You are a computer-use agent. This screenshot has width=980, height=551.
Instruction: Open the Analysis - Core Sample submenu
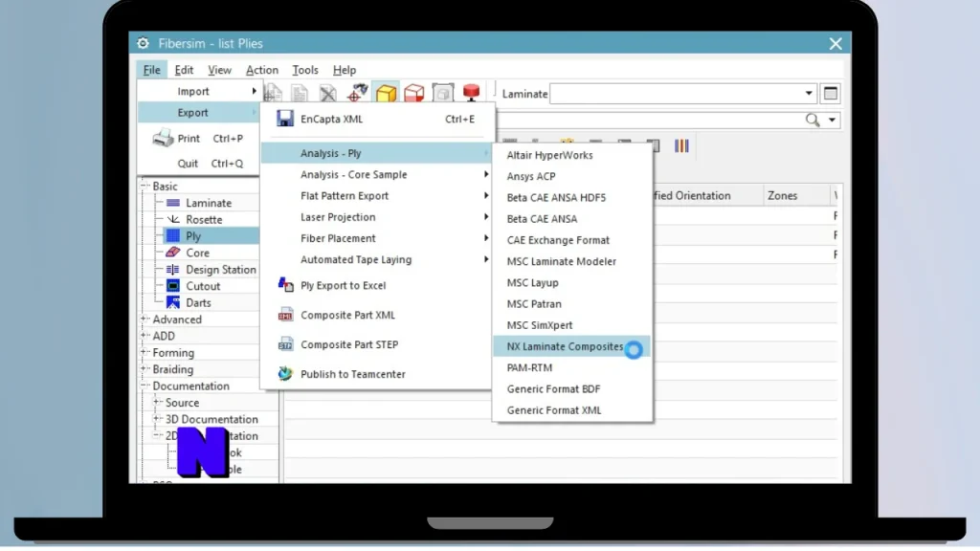(378, 174)
